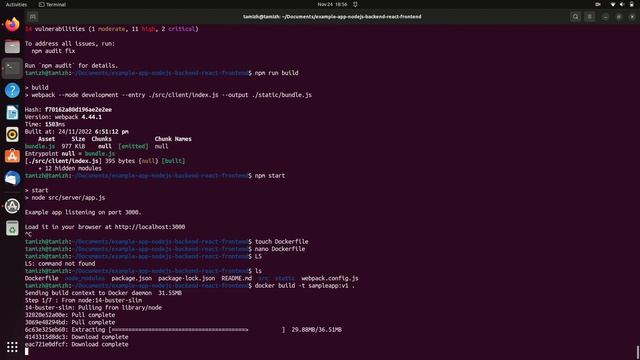640x360 pixels.
Task: Open Activities overview
Action: [16, 4]
